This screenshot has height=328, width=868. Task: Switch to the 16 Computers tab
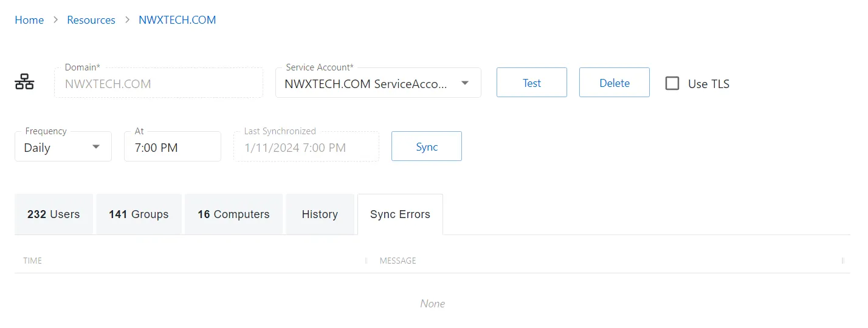coord(233,214)
